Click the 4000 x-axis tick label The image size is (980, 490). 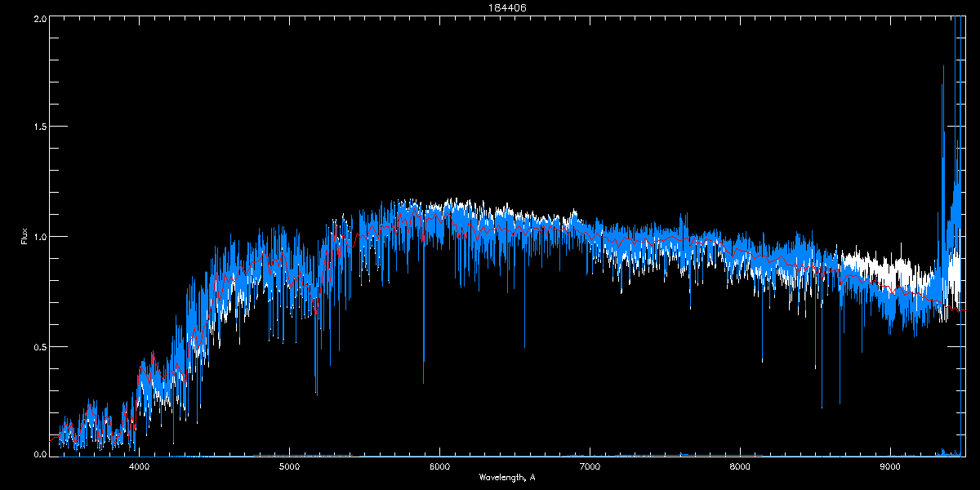point(139,467)
